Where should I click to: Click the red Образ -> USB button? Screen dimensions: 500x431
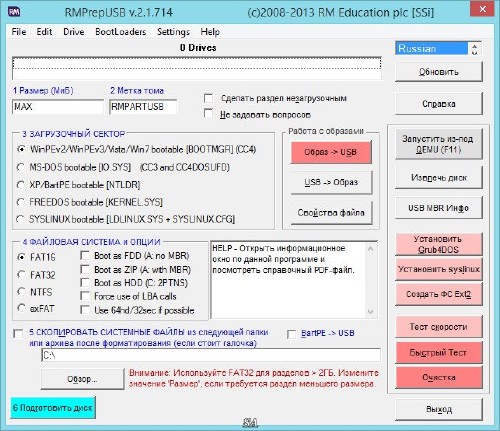coord(331,152)
